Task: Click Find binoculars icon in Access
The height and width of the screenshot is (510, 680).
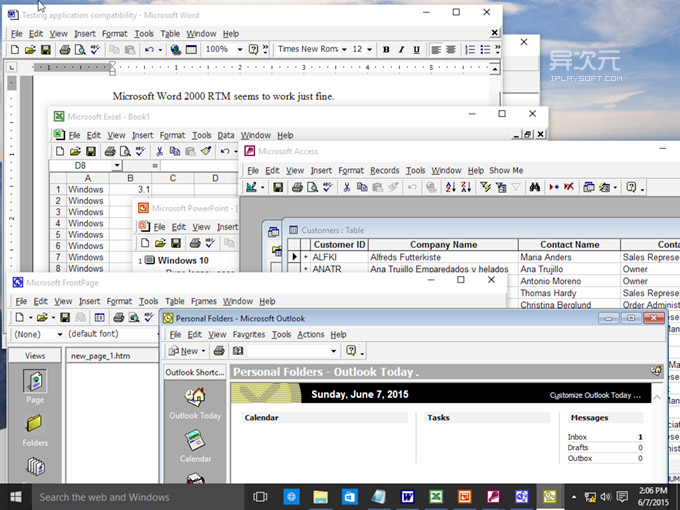Action: point(535,187)
